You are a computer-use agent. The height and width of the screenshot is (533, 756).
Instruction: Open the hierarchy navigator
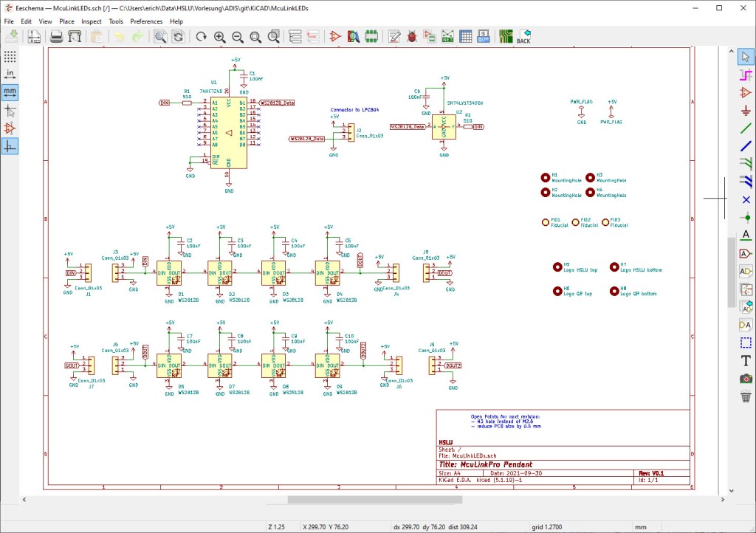click(x=295, y=35)
